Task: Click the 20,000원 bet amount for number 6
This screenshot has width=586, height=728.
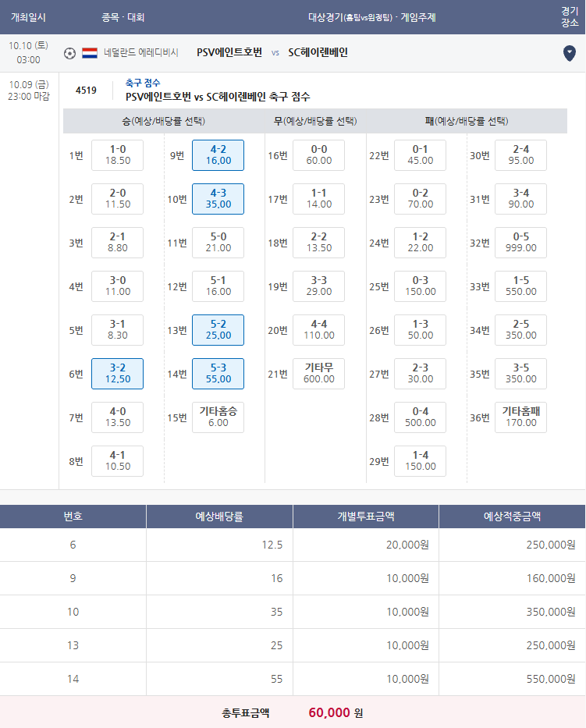Action: tap(407, 545)
